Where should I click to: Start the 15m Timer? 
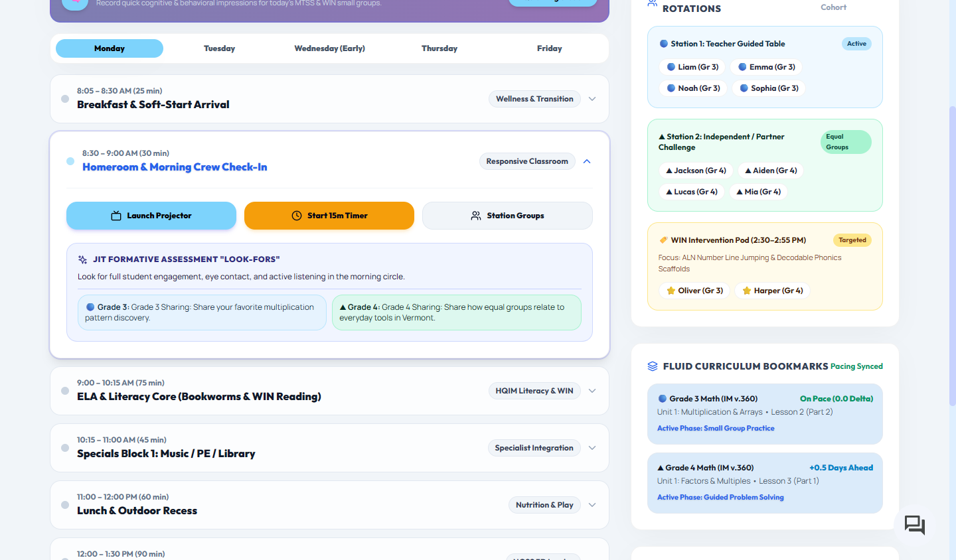tap(329, 216)
